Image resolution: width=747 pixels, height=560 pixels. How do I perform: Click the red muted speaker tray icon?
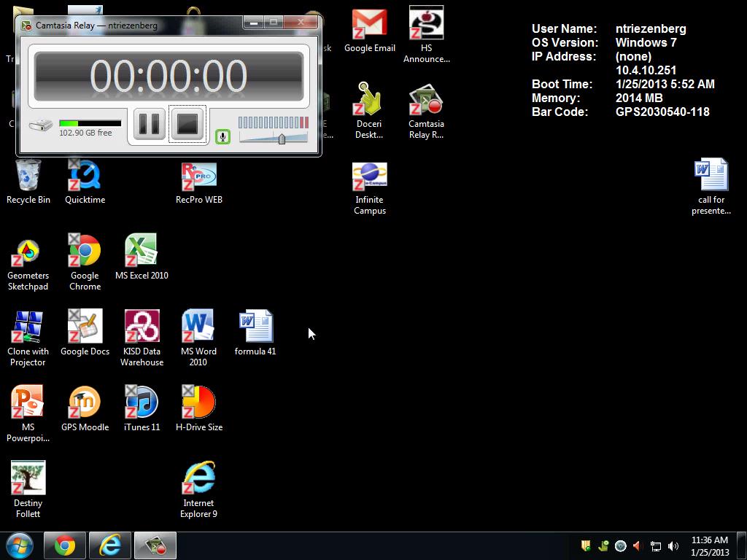pyautogui.click(x=638, y=545)
